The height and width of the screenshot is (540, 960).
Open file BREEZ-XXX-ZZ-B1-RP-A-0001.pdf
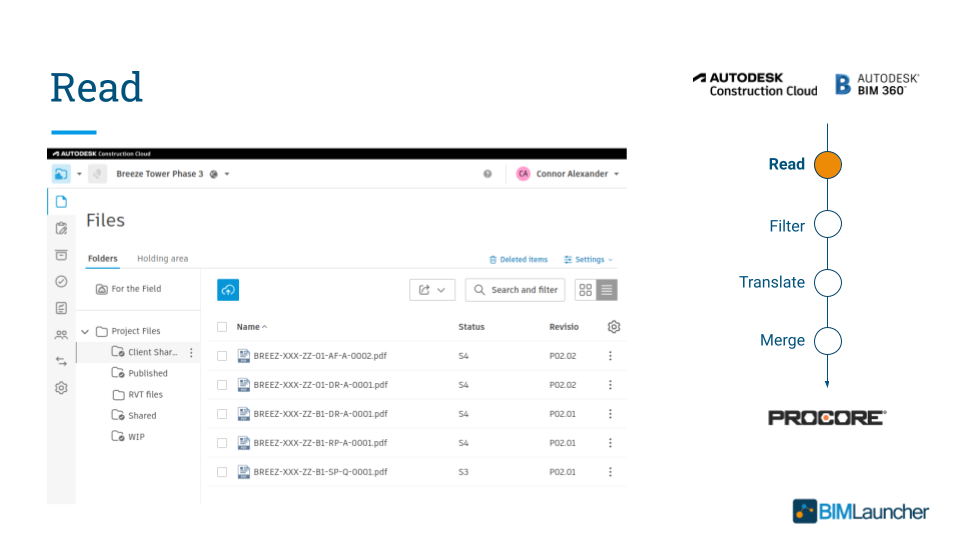(320, 443)
